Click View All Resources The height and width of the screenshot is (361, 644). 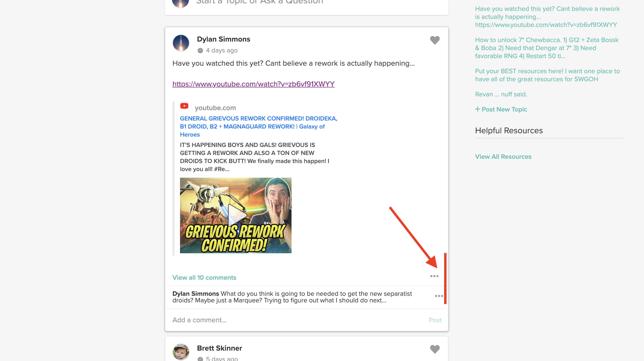503,156
